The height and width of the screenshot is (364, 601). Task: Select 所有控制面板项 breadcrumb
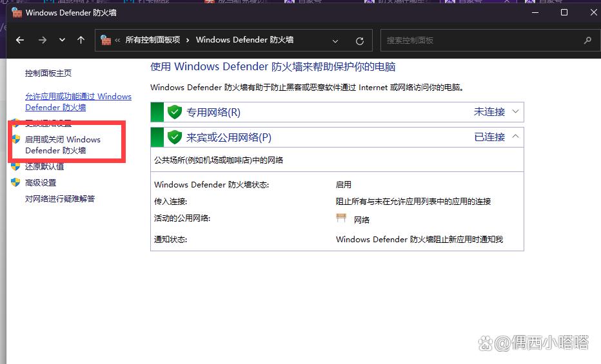tap(153, 40)
